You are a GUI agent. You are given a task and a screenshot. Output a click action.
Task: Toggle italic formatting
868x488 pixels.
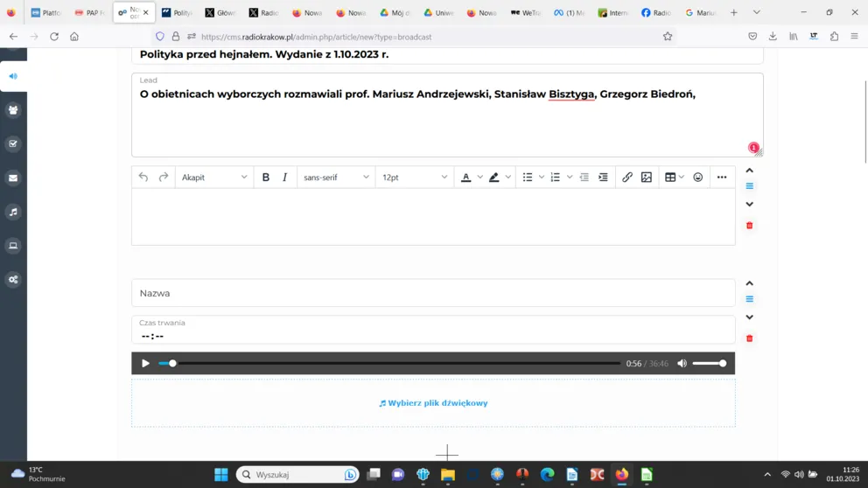(284, 177)
